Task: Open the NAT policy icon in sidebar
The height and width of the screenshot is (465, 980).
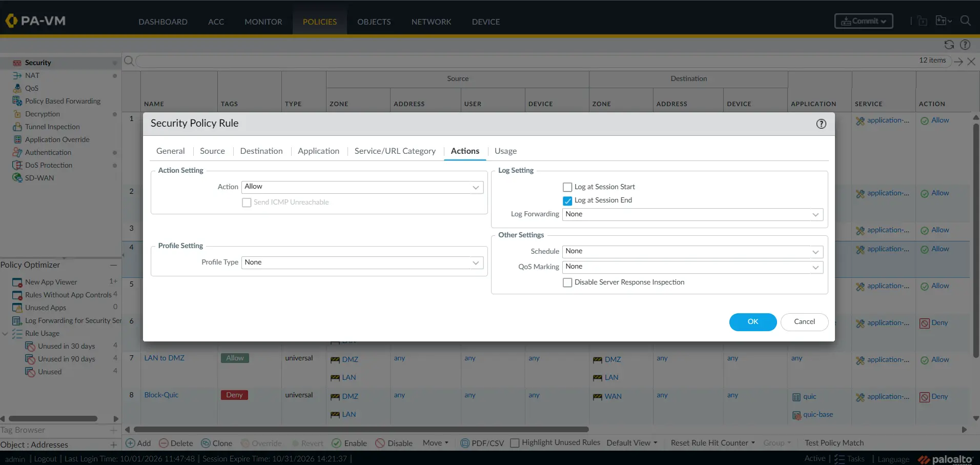Action: [17, 75]
